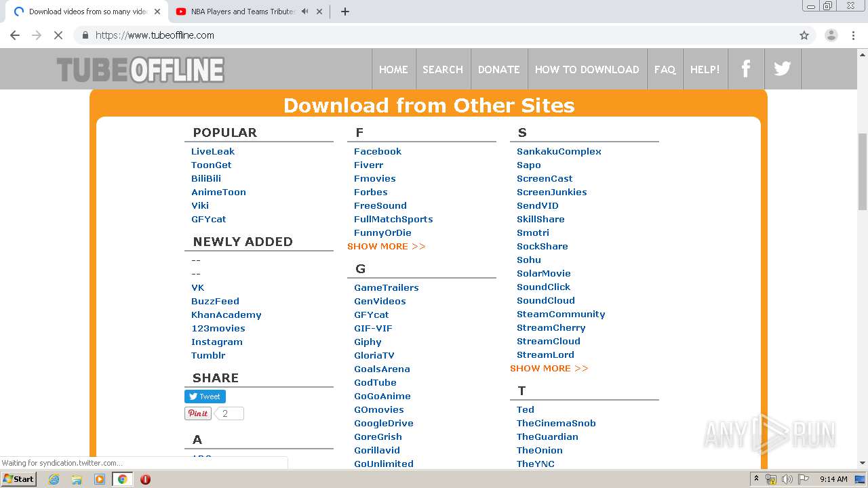The height and width of the screenshot is (488, 868).
Task: Open the SoundCloud link
Action: click(x=546, y=300)
